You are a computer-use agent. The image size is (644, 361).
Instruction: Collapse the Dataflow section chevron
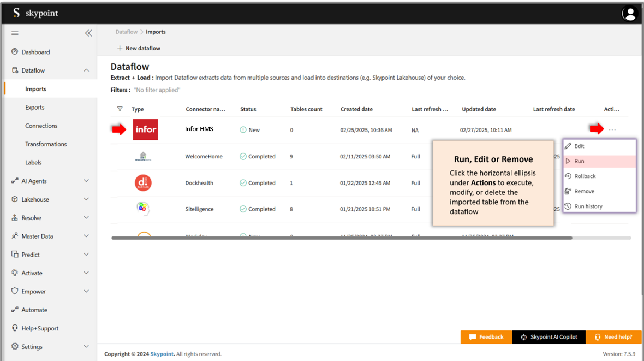point(86,70)
